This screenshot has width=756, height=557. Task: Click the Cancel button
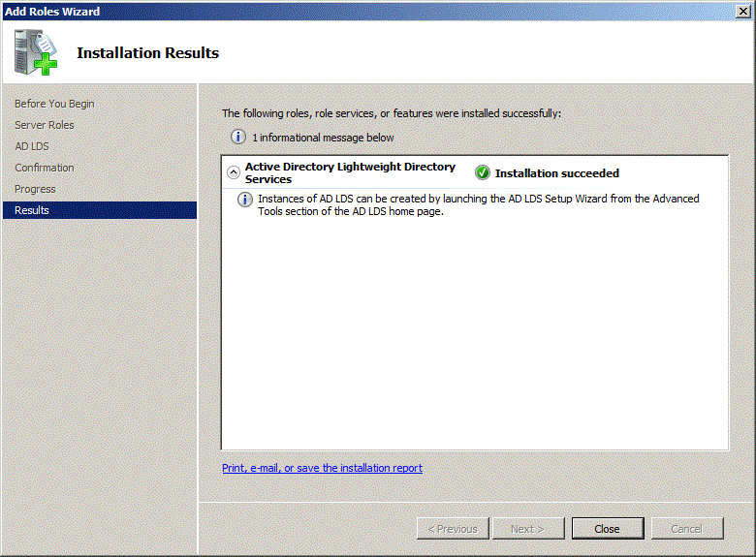click(x=687, y=529)
